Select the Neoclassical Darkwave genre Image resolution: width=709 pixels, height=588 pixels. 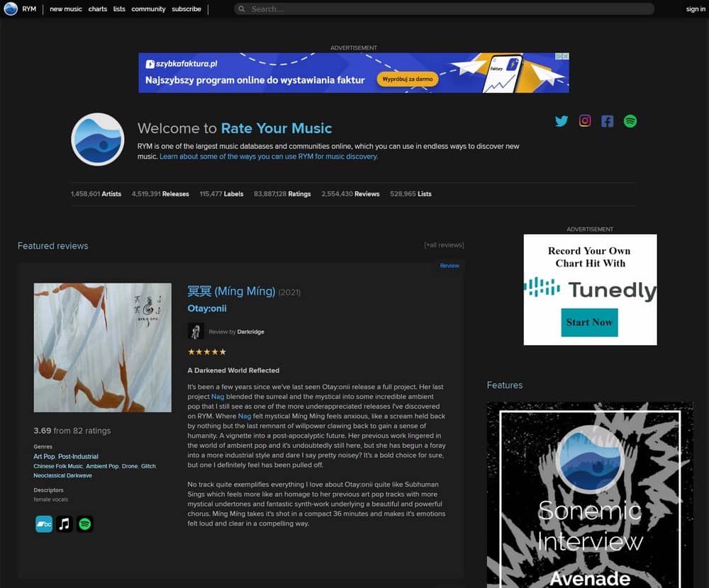(x=62, y=475)
